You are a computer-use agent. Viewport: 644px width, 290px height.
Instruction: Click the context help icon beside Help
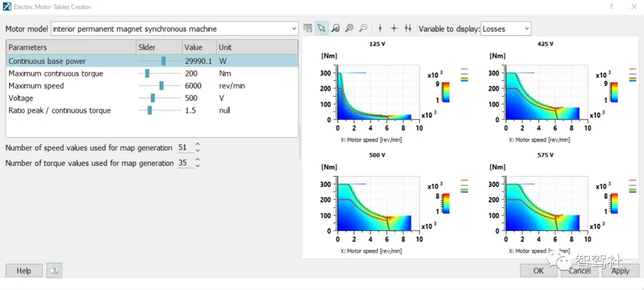[54, 271]
